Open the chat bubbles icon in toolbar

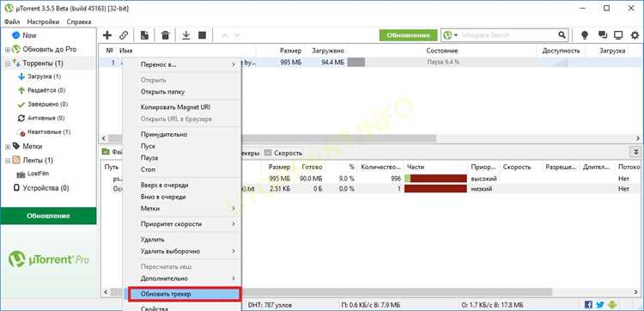click(603, 35)
